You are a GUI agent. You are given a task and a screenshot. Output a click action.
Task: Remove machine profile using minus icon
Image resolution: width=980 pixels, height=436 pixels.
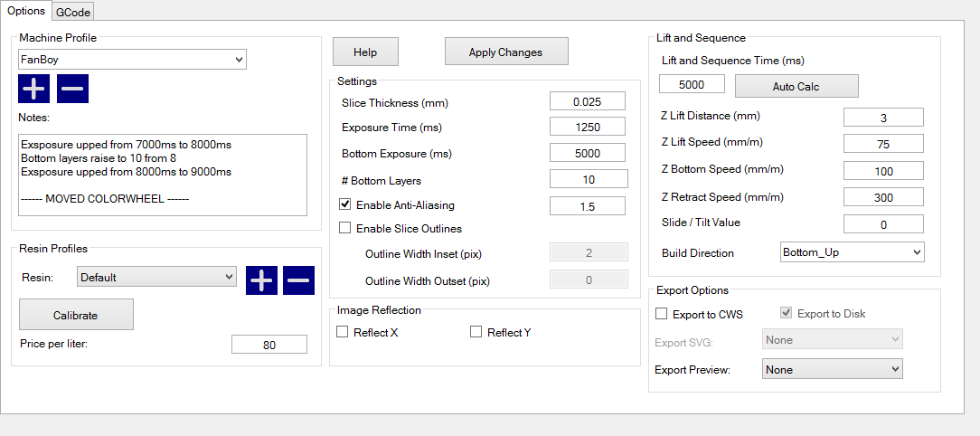[x=72, y=90]
